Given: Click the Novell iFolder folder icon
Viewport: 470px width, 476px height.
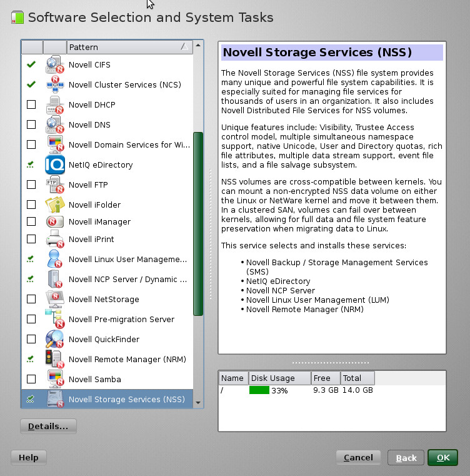Looking at the screenshot, I should pyautogui.click(x=55, y=205).
